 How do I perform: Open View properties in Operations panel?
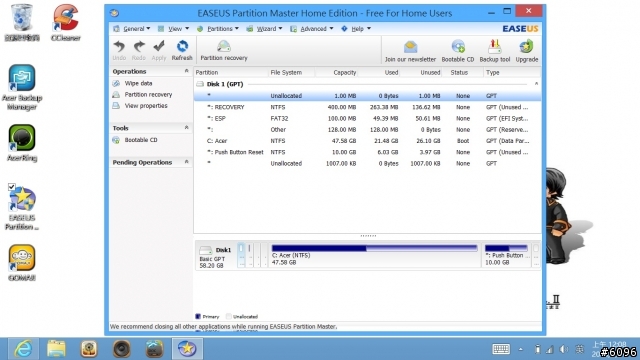146,106
